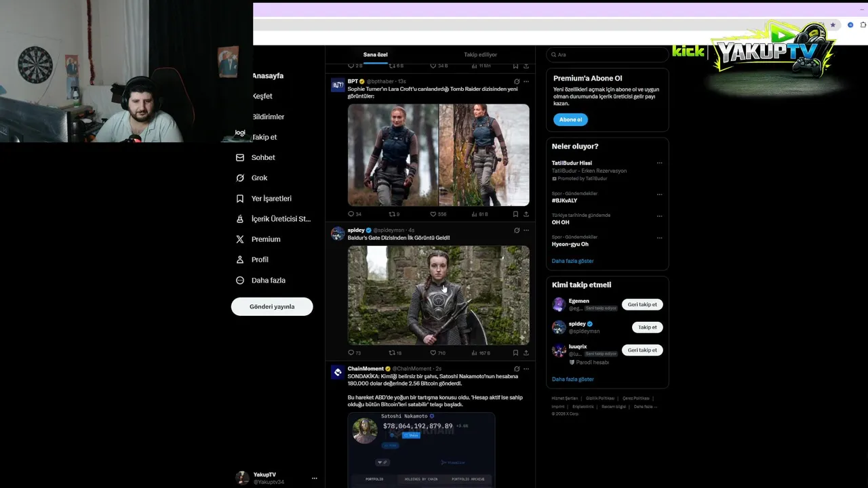Open options for TatilBudur Hissi trend

pyautogui.click(x=659, y=163)
